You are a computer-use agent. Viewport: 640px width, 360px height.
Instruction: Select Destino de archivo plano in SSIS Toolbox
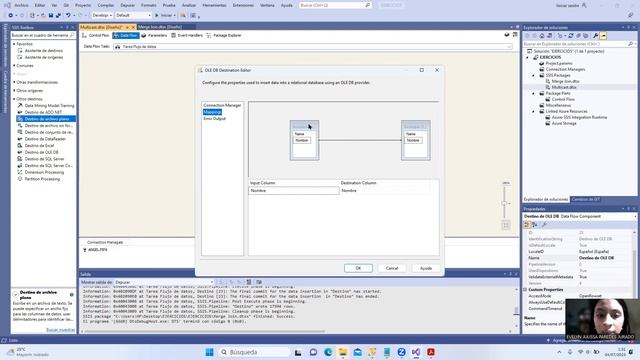(47, 119)
